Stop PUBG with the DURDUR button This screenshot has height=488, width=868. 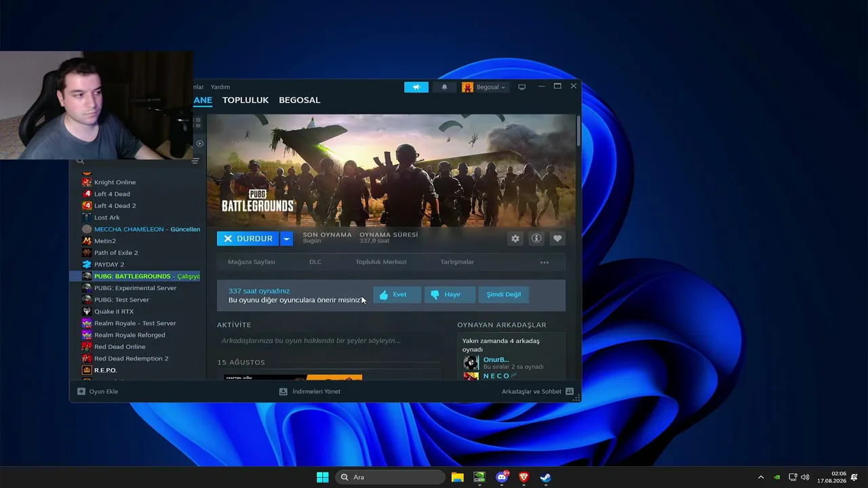[248, 239]
